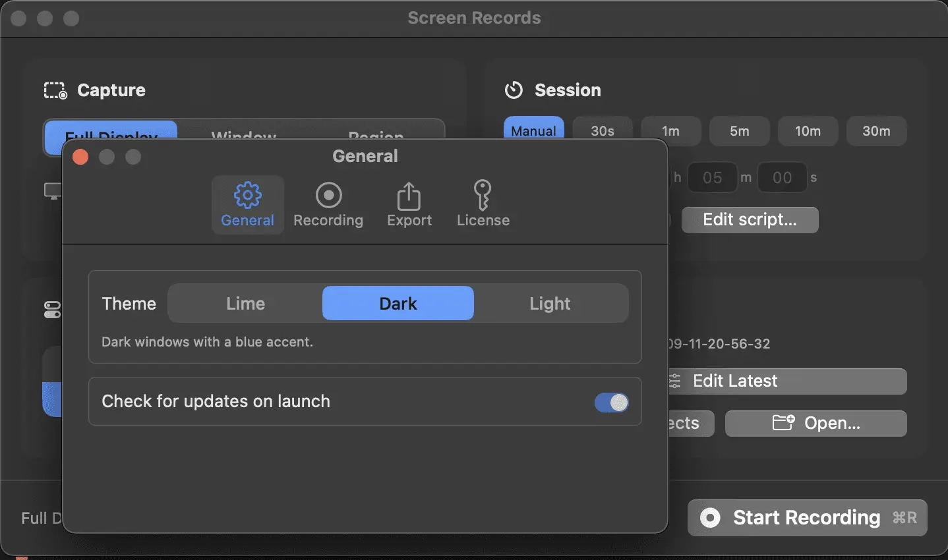
Task: Select the Dark theme
Action: coord(398,304)
